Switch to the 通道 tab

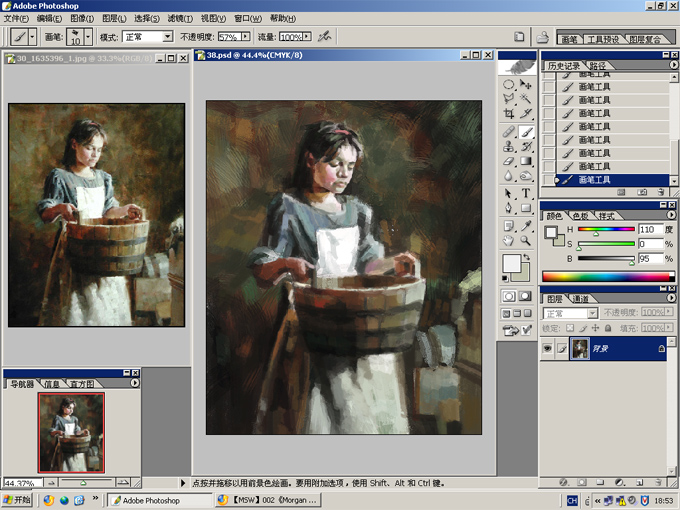click(580, 299)
